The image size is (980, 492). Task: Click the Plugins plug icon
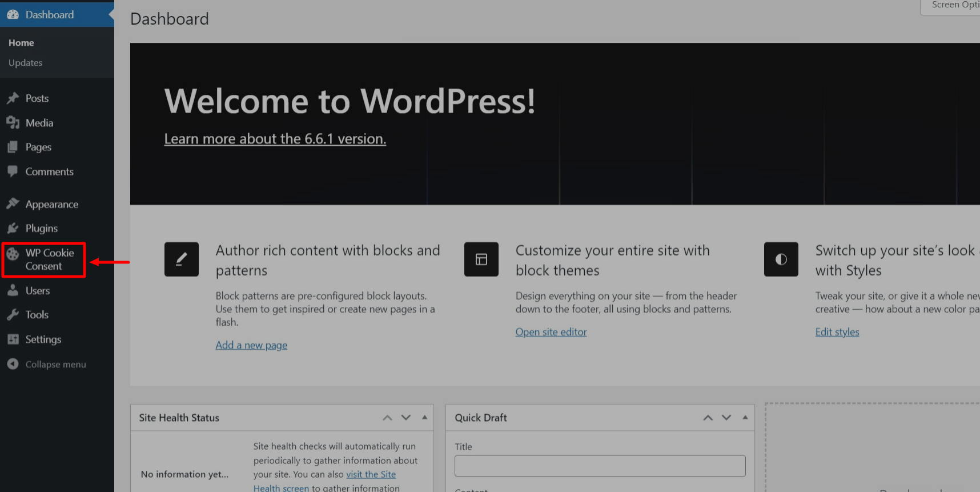[13, 228]
